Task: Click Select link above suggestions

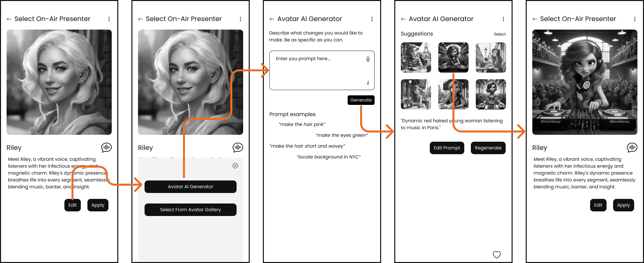Action: [500, 34]
